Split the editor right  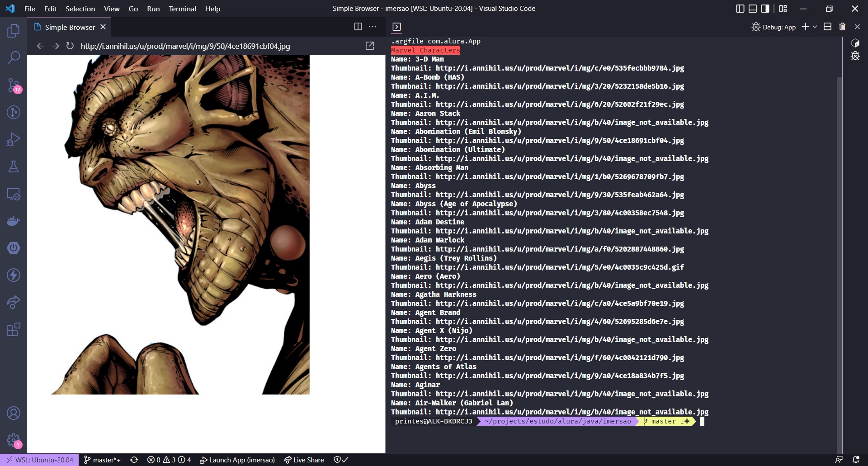pos(358,27)
